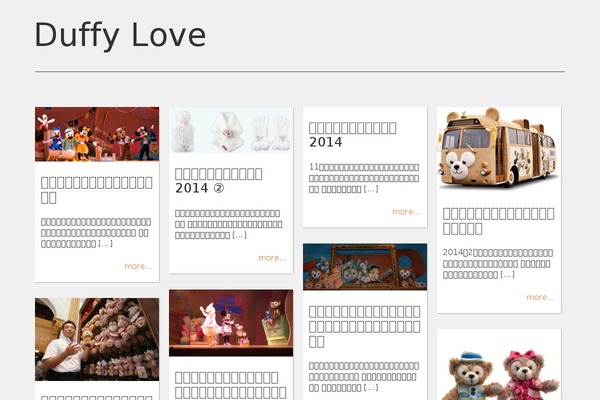Click the excerpt starting with '2014'

pos(498,263)
